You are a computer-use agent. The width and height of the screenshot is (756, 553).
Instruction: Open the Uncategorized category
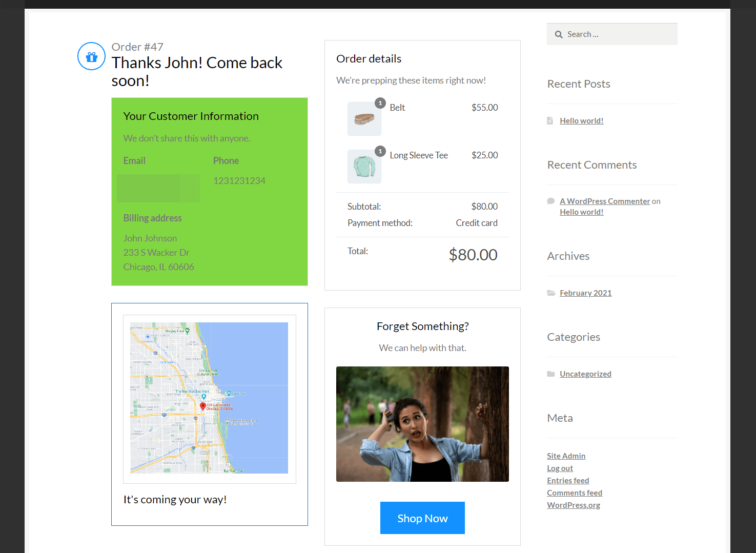pyautogui.click(x=585, y=374)
